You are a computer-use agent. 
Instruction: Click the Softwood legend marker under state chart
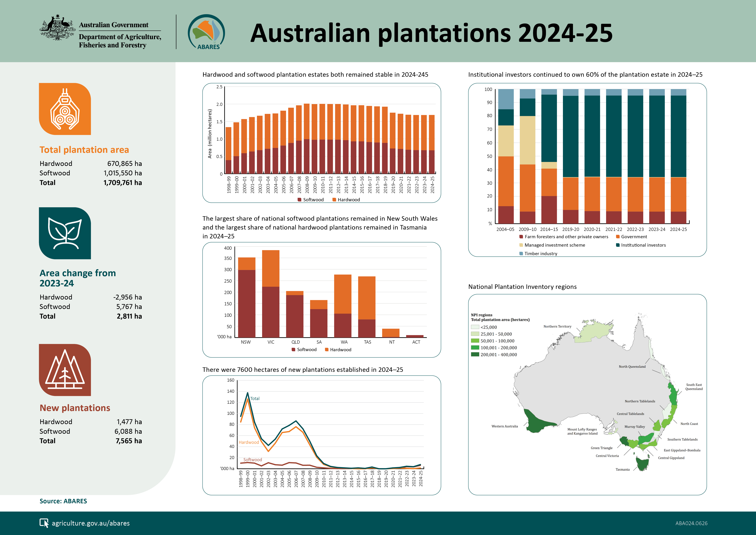(x=293, y=350)
